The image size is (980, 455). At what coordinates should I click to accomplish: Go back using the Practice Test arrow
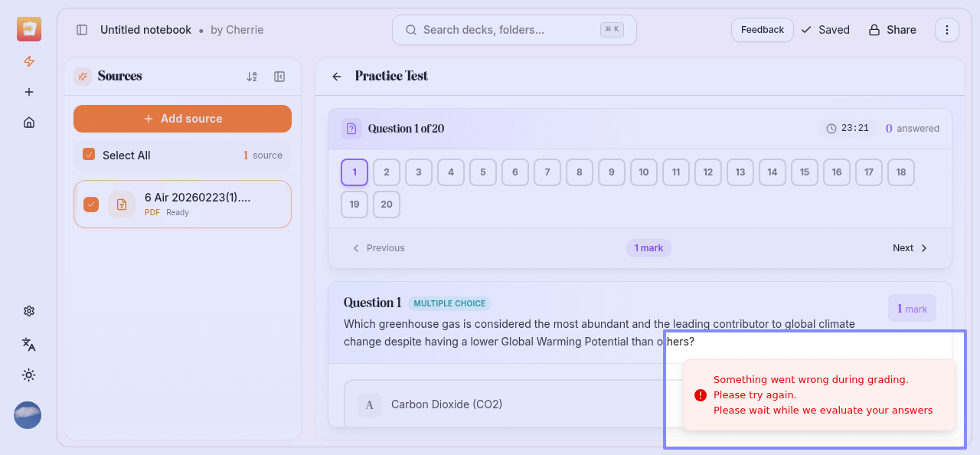(x=337, y=77)
